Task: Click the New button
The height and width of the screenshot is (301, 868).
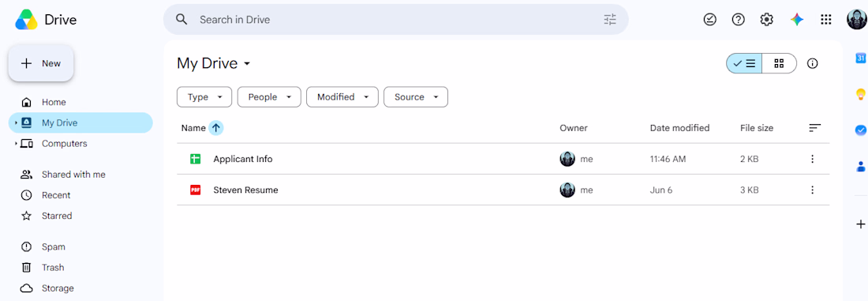Action: pyautogui.click(x=41, y=63)
